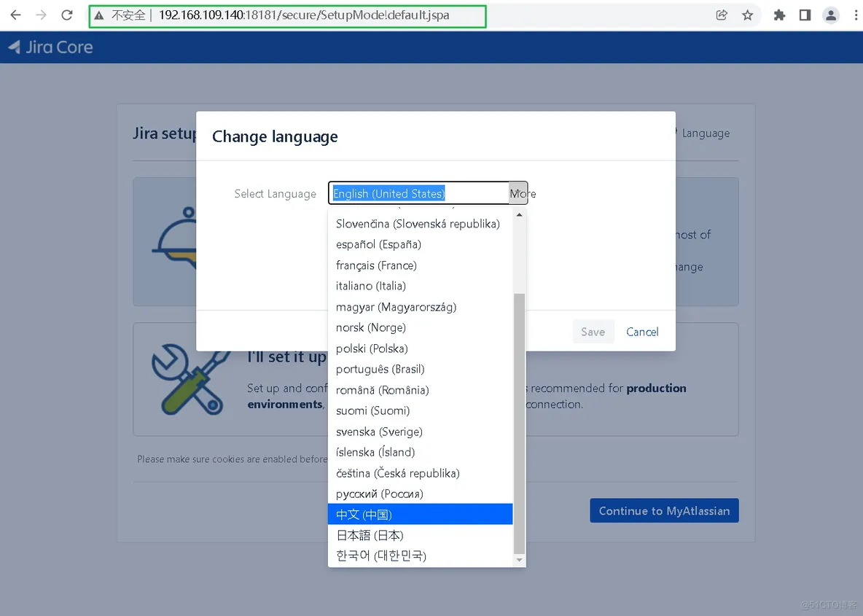863x616 pixels.
Task: Click the disabled Save button
Action: tap(593, 332)
